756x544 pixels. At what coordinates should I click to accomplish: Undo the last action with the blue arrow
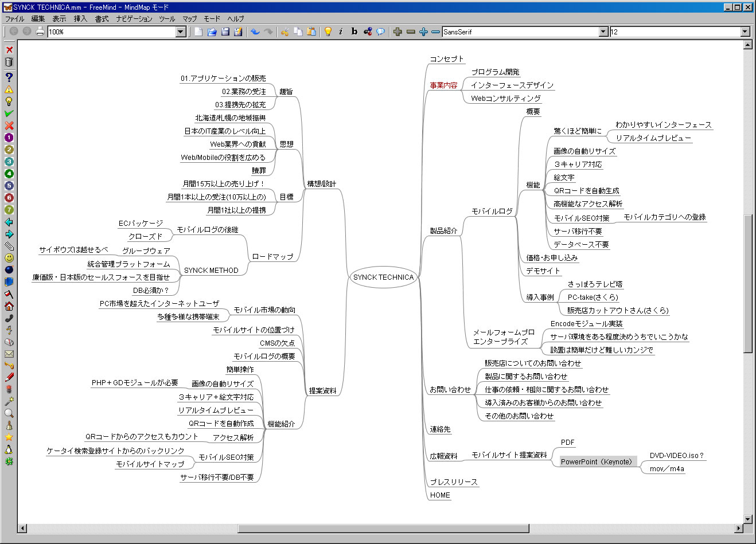point(255,32)
